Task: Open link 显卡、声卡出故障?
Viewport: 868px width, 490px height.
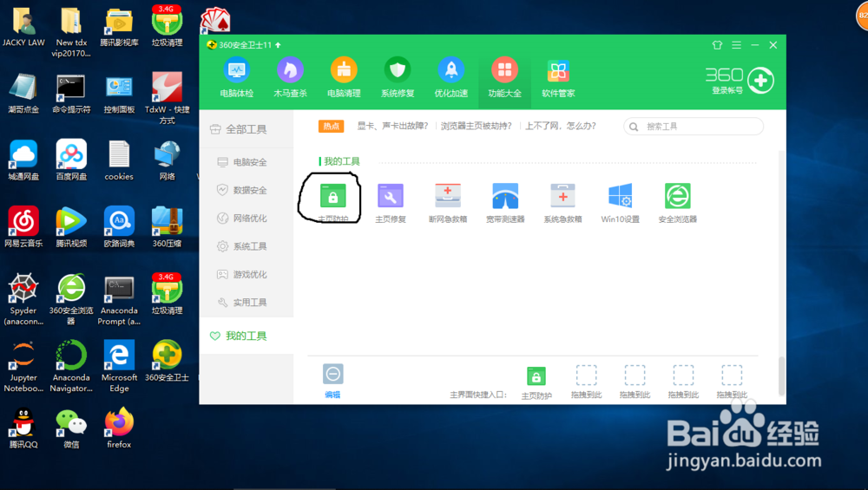Action: coord(392,126)
